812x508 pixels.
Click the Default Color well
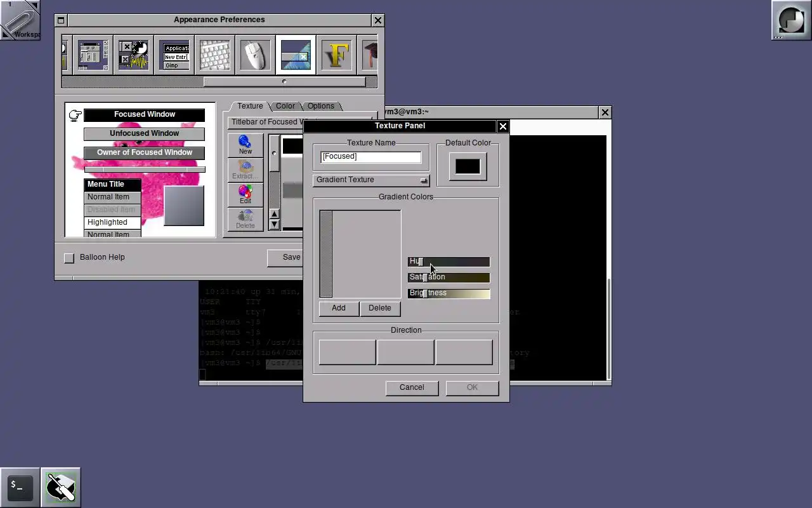pyautogui.click(x=468, y=167)
